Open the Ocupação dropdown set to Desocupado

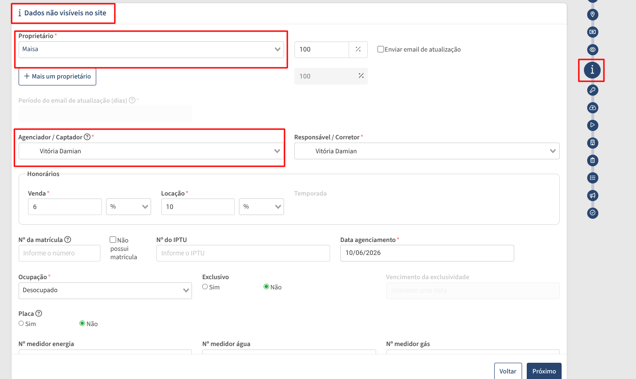pos(105,291)
